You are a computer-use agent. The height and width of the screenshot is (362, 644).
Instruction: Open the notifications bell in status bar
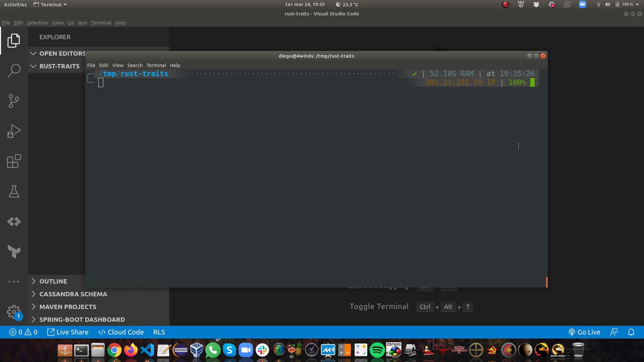[631, 332]
